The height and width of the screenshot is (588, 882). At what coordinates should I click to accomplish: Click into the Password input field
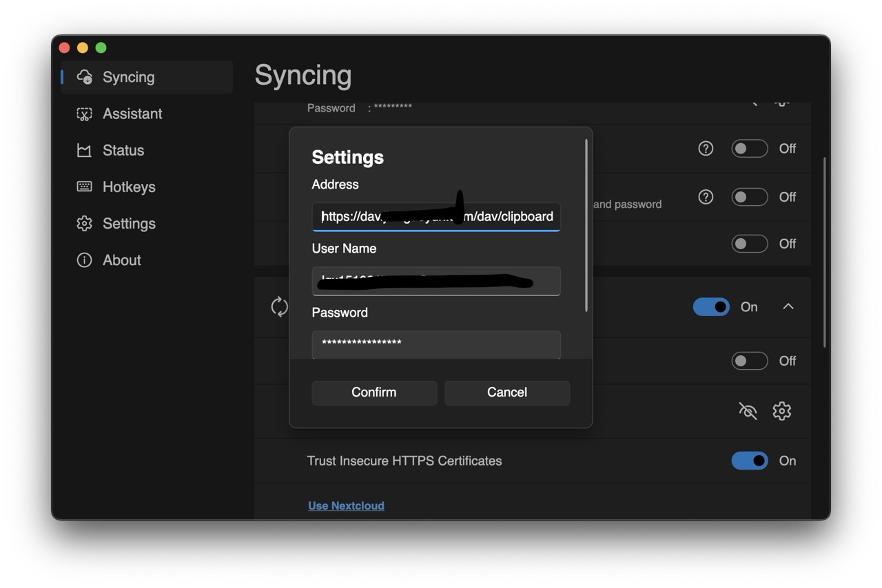(436, 344)
